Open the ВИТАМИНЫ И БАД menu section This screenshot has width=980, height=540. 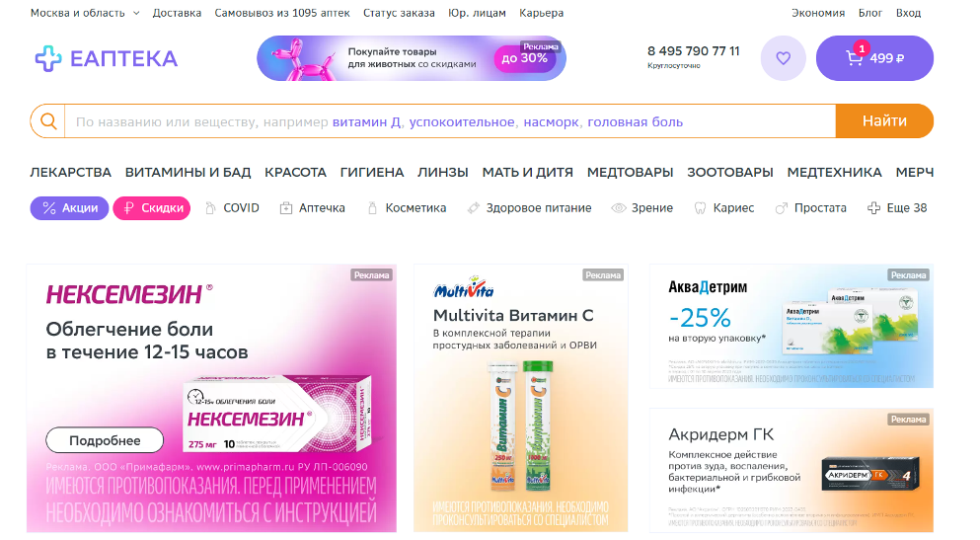188,173
